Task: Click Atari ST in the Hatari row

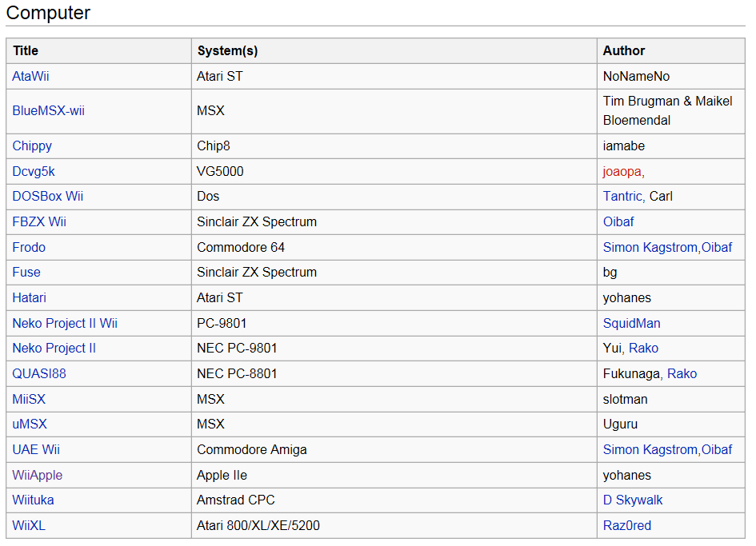Action: 219,298
